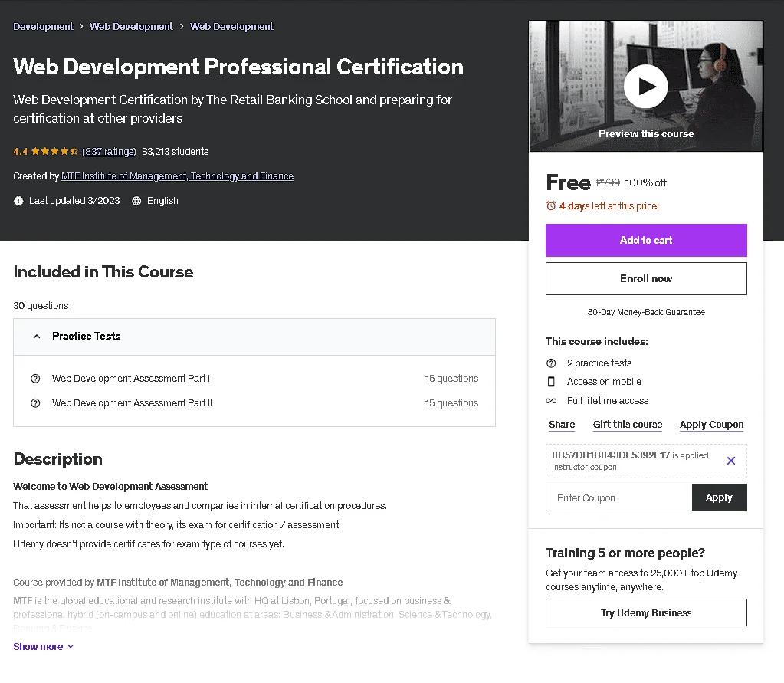Screen dimensions: 784x683
Task: Click the question icon for Assessment Part II
Action: pos(35,403)
